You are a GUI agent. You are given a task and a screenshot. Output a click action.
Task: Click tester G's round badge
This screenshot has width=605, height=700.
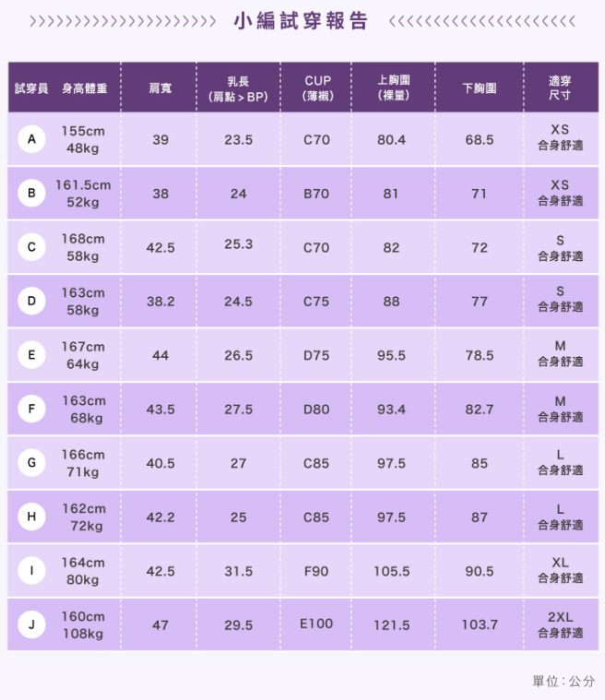(x=31, y=463)
